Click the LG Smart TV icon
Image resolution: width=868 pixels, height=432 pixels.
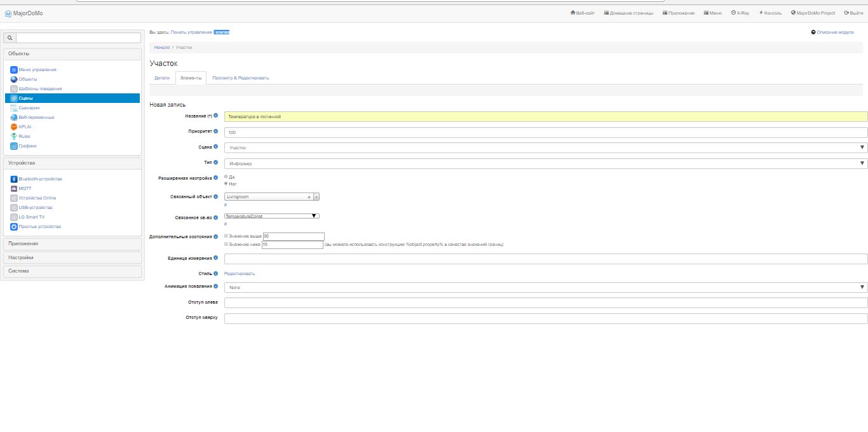pyautogui.click(x=14, y=217)
